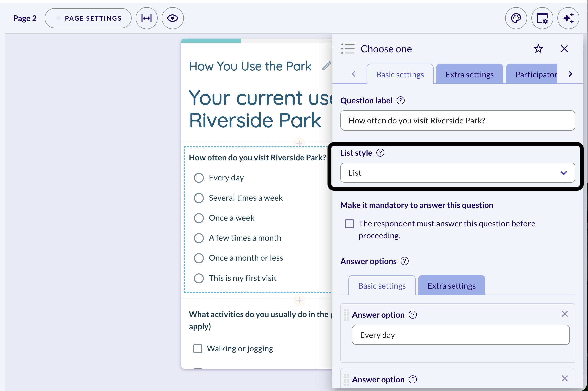Image resolution: width=588 pixels, height=391 pixels.
Task: Open help for Answer options
Action: [404, 261]
